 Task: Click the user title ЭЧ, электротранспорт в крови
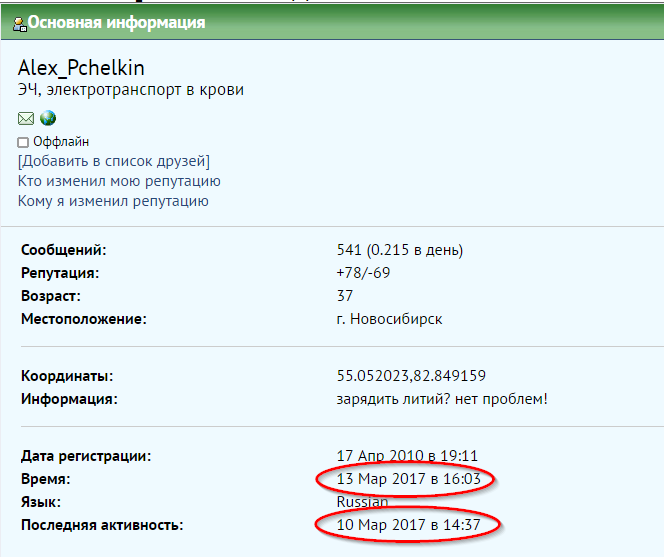click(x=131, y=90)
